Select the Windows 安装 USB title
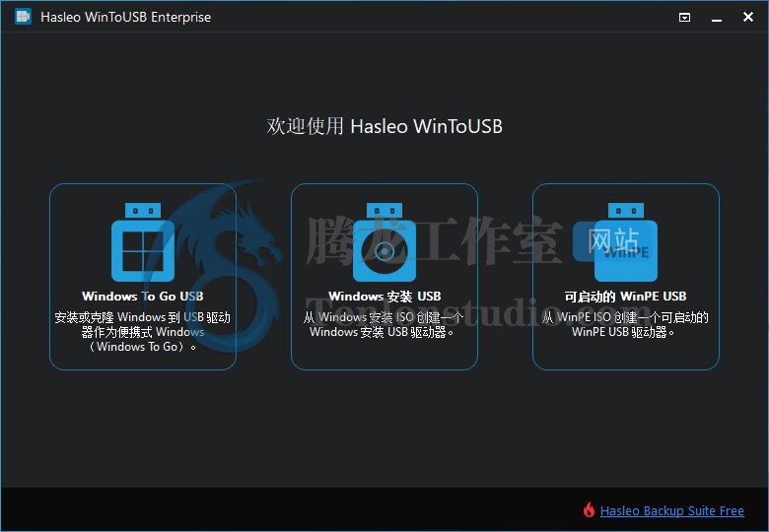Image resolution: width=769 pixels, height=532 pixels. 384,297
